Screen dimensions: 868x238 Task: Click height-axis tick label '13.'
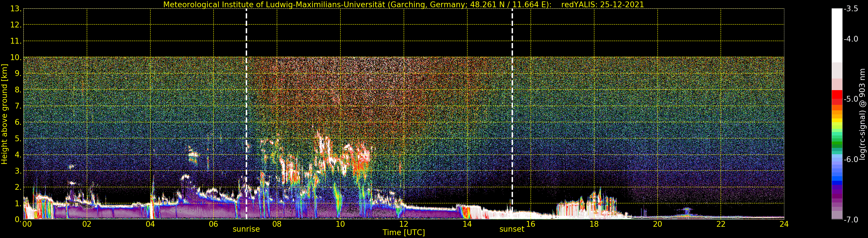tap(16, 9)
